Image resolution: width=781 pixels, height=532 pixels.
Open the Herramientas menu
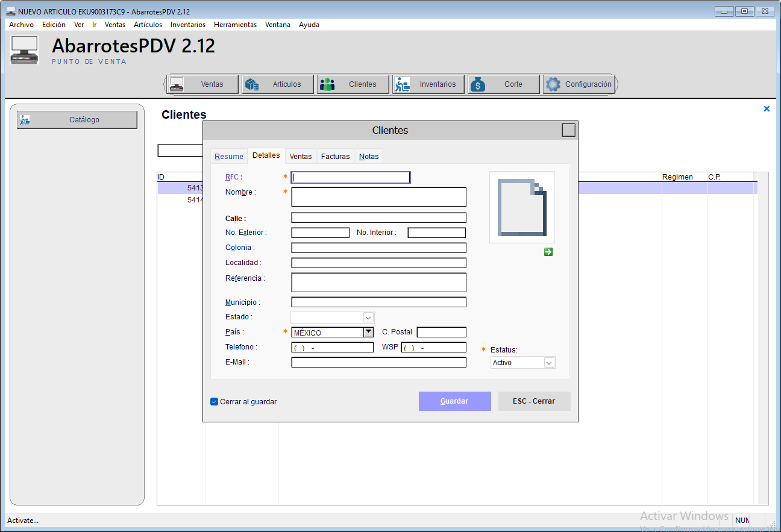pos(235,25)
